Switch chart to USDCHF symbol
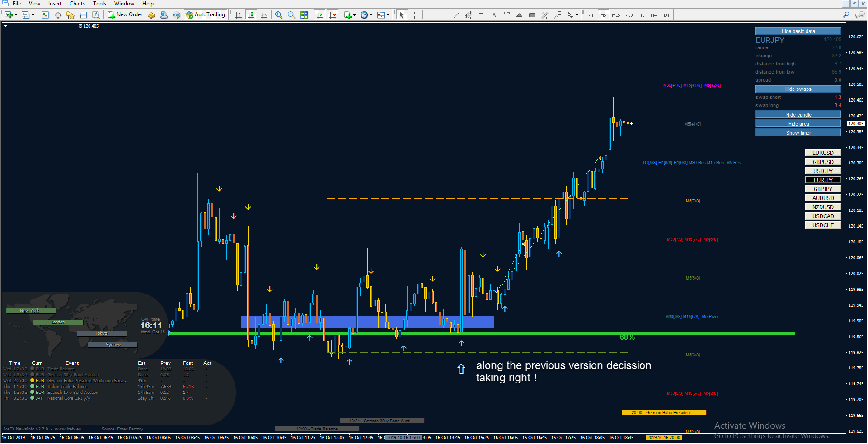Viewport: 868px width, 444px height. (823, 225)
